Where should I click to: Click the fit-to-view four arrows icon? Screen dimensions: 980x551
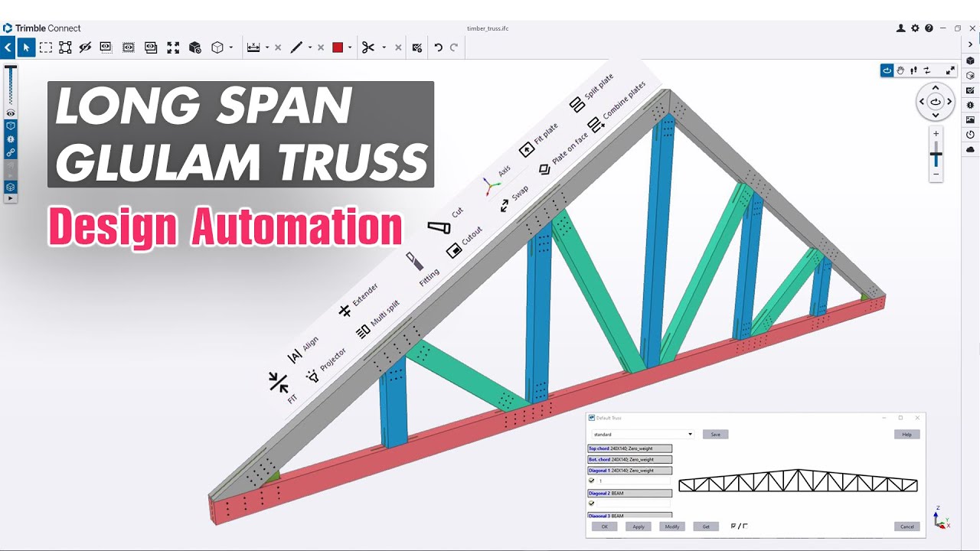pos(173,47)
